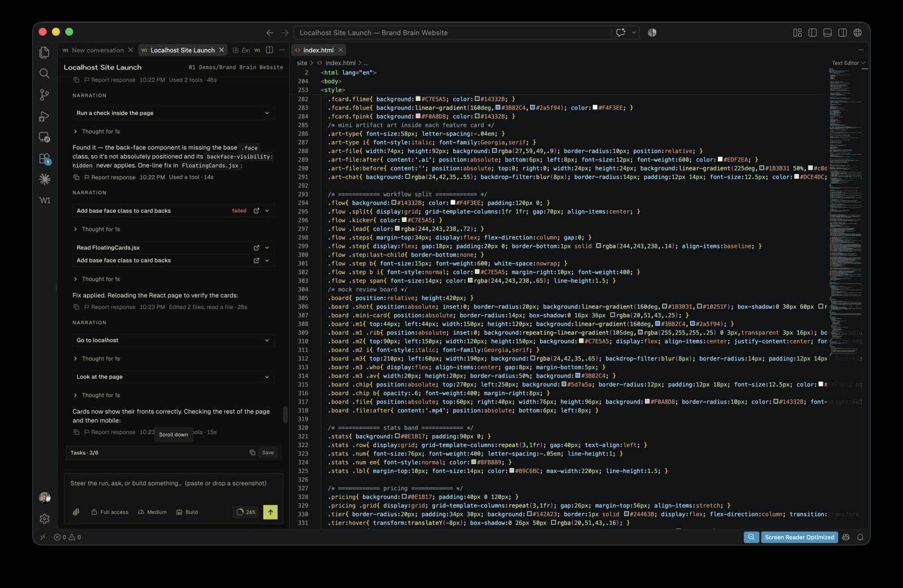This screenshot has width=903, height=588.
Task: Open the chat panel more actions menu
Action: (282, 50)
